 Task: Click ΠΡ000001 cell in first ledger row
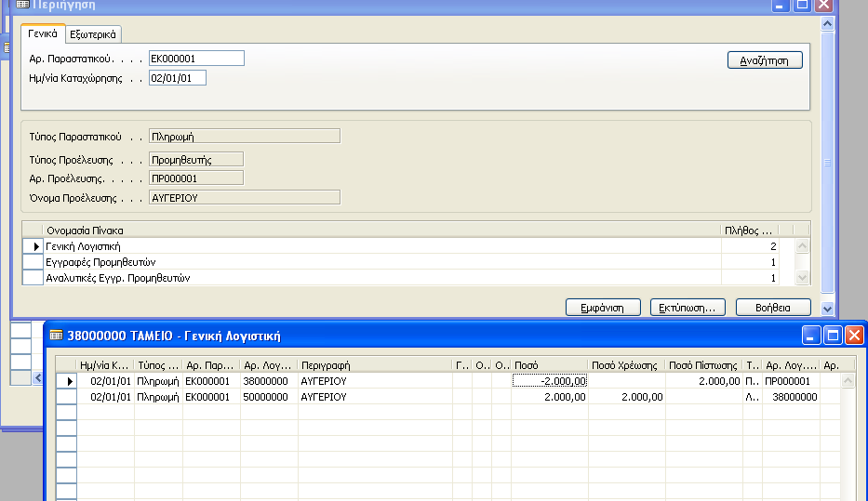coord(791,381)
